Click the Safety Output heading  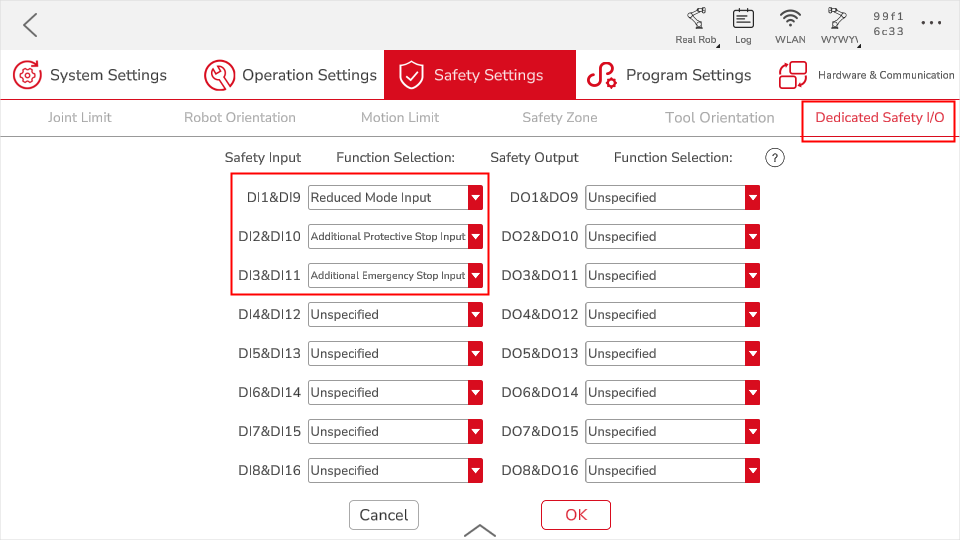[534, 158]
